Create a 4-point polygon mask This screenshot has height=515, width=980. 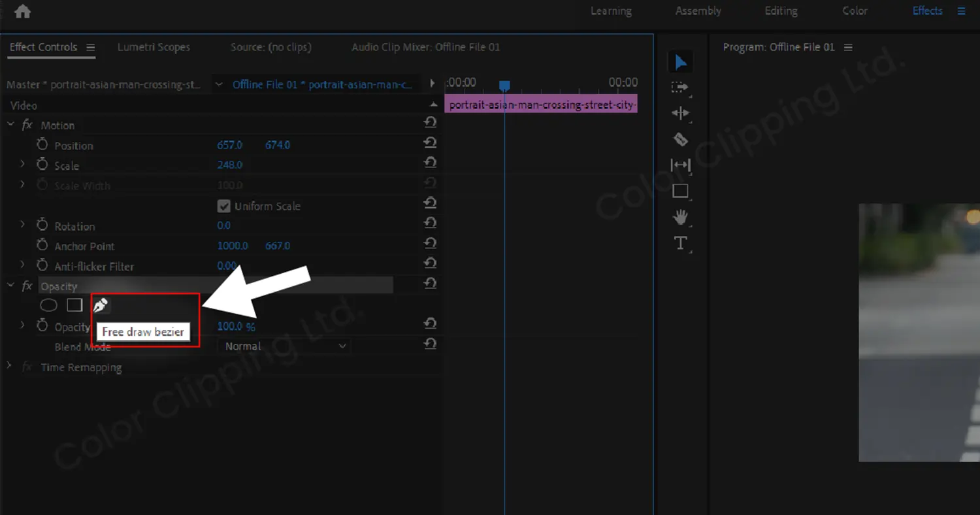(74, 305)
